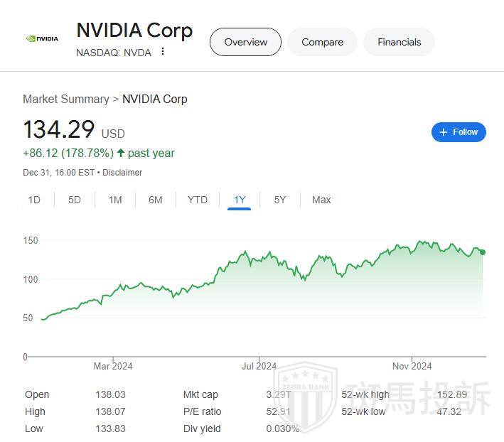Show the Max time range
The image size is (504, 442).
pyautogui.click(x=321, y=200)
